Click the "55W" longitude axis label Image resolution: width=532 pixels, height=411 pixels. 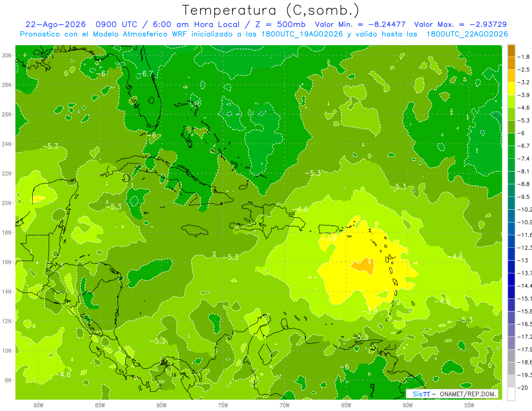(x=469, y=405)
